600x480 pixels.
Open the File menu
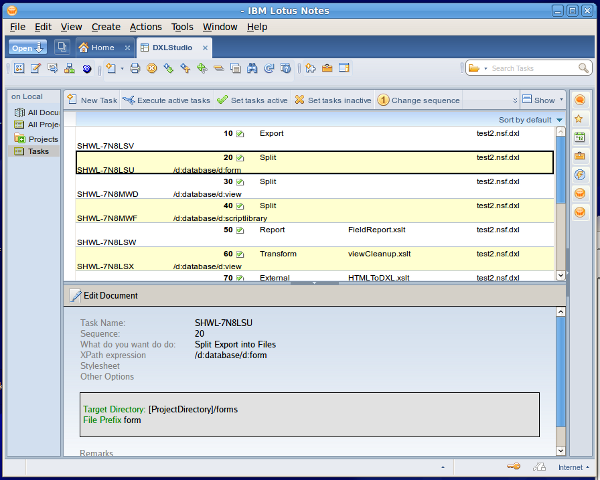pos(18,27)
